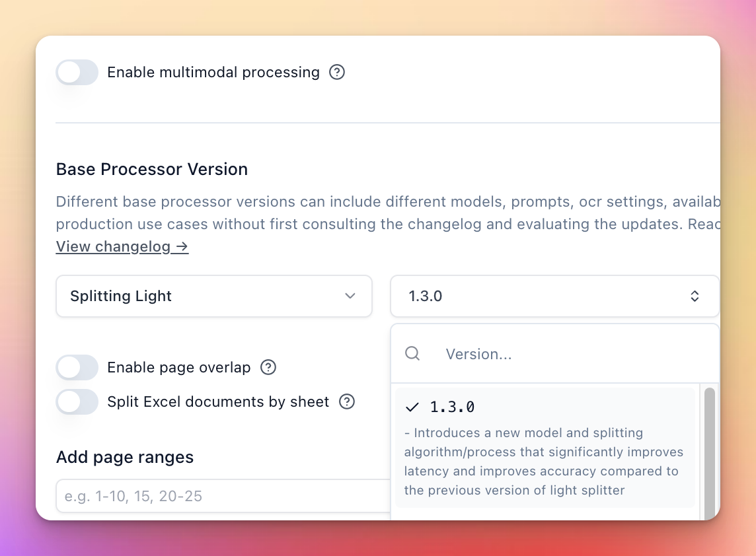Enable Split Excel documents by sheet switch
Viewport: 756px width, 556px height.
(x=77, y=402)
